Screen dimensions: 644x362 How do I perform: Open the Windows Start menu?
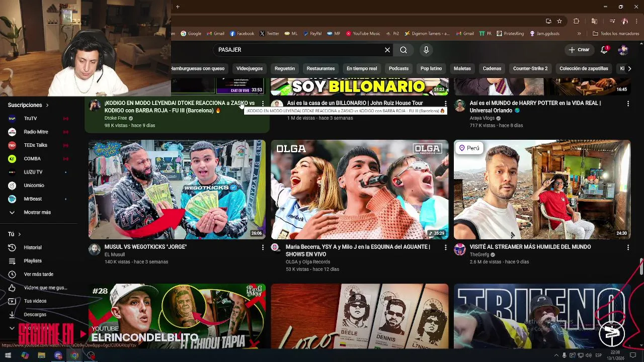tap(8, 355)
